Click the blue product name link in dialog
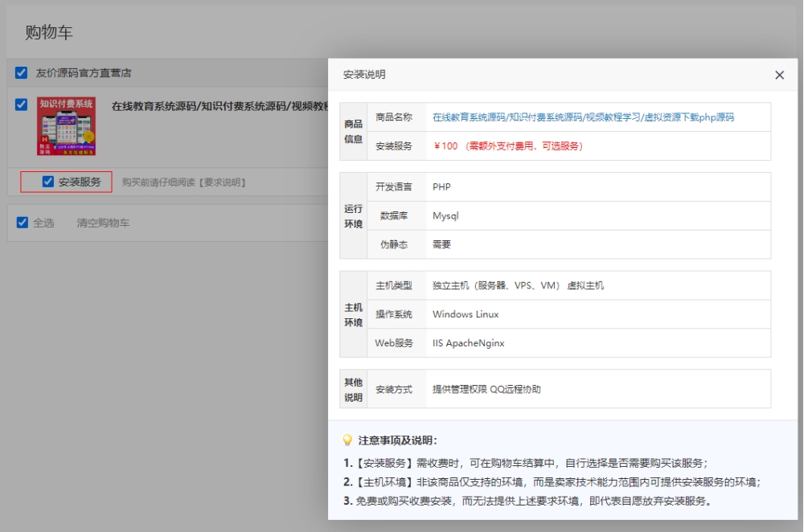Viewport: 804px width, 532px height. pos(583,117)
